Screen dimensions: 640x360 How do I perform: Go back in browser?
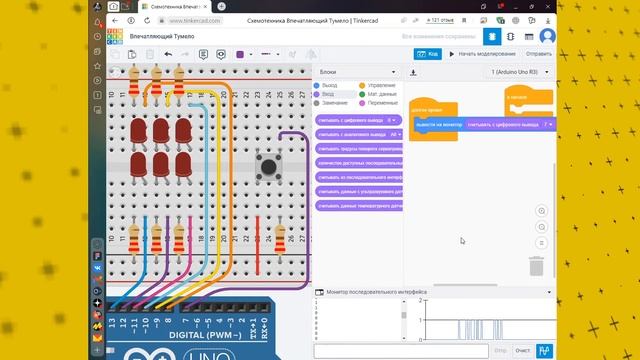[115, 20]
